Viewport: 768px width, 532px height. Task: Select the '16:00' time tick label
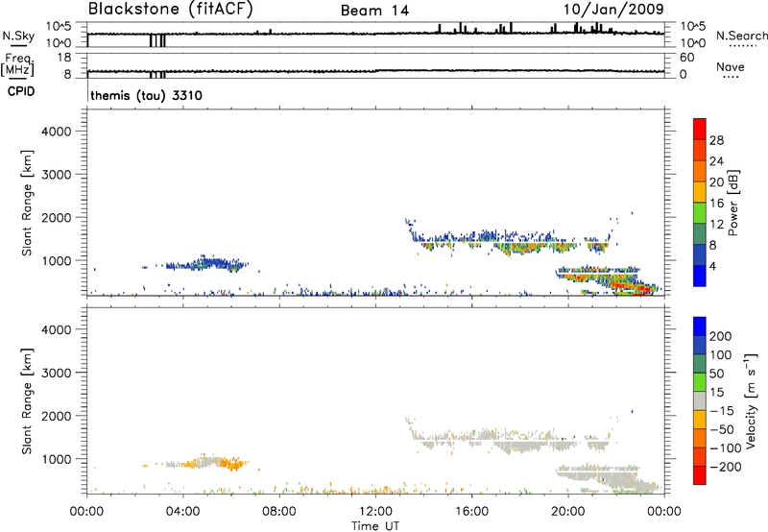(471, 512)
